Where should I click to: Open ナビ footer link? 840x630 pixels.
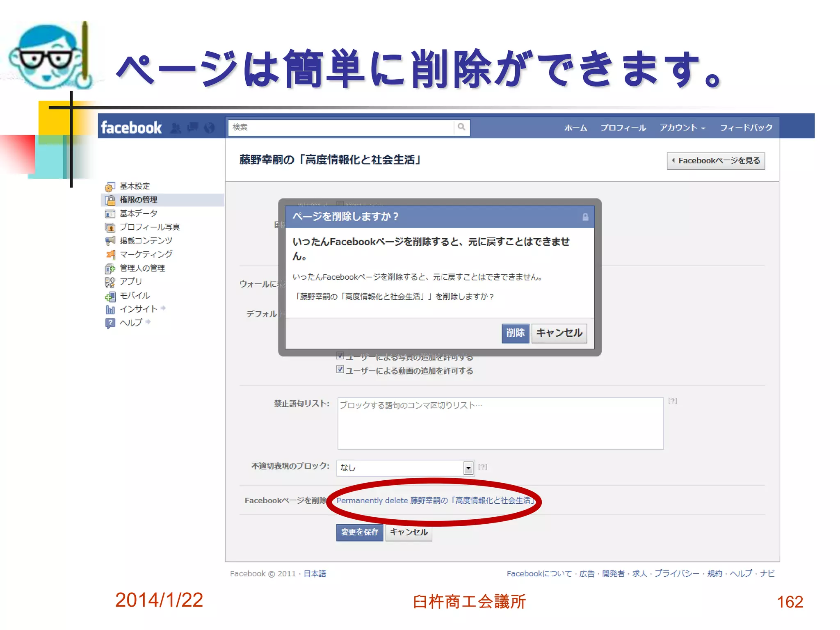pos(767,574)
